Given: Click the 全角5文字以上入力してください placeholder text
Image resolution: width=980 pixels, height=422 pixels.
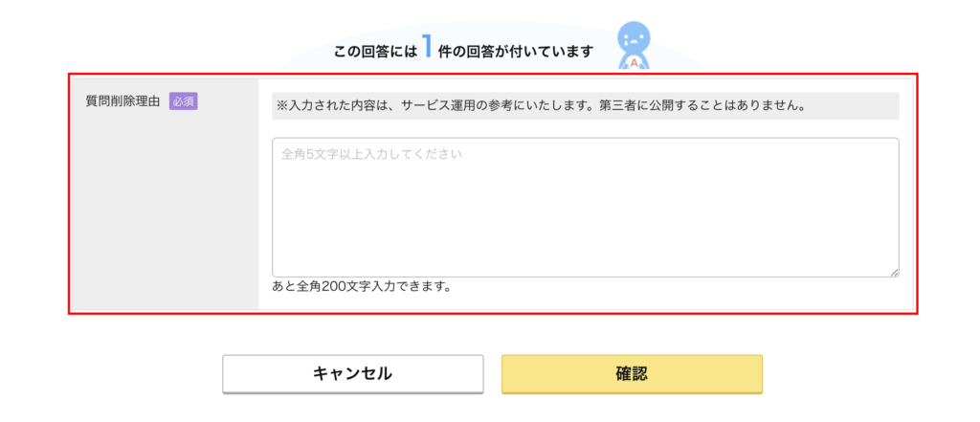Looking at the screenshot, I should (x=371, y=154).
